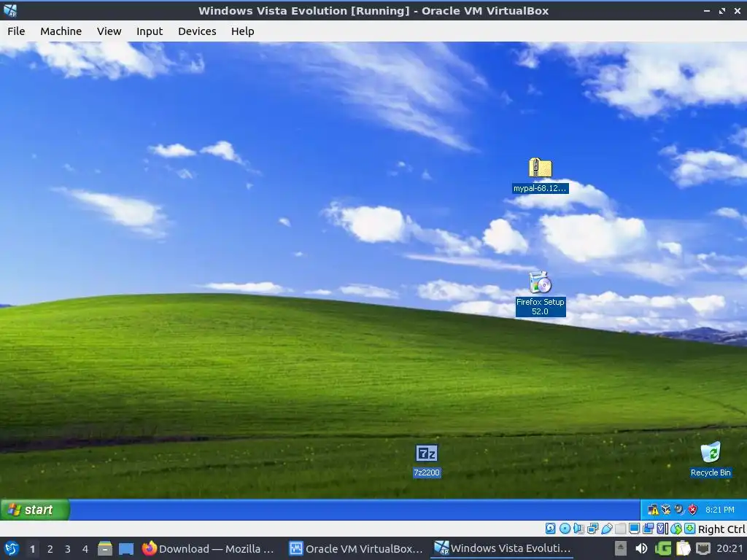Screen dimensions: 747x560
Task: Open the host volume control icon
Action: (641, 548)
